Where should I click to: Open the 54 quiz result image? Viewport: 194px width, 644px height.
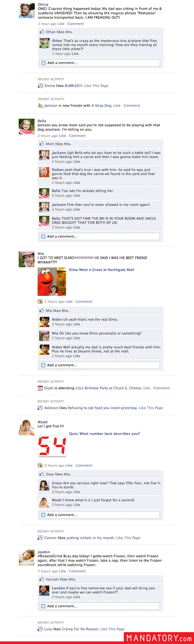[52, 446]
